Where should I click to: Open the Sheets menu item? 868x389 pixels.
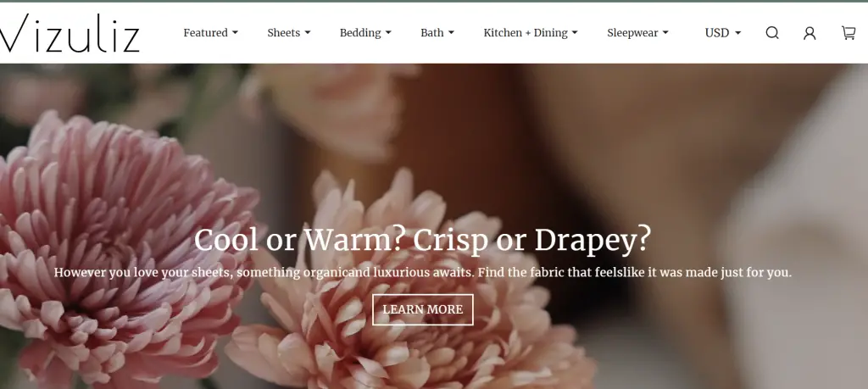click(x=283, y=33)
